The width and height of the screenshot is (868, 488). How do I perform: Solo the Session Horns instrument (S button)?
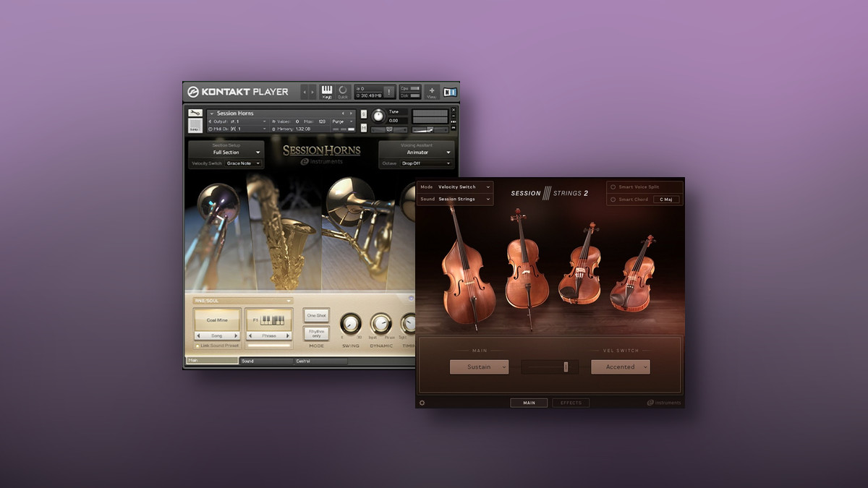[x=364, y=114]
